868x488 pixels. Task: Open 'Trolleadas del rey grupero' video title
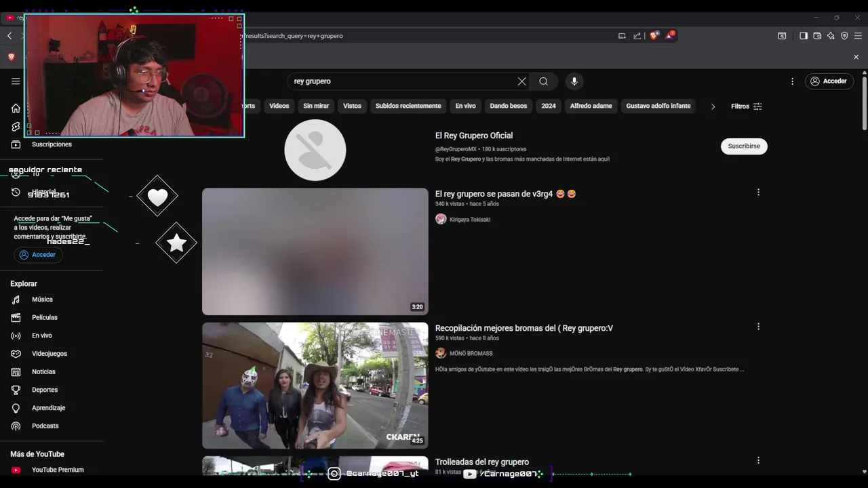(482, 462)
